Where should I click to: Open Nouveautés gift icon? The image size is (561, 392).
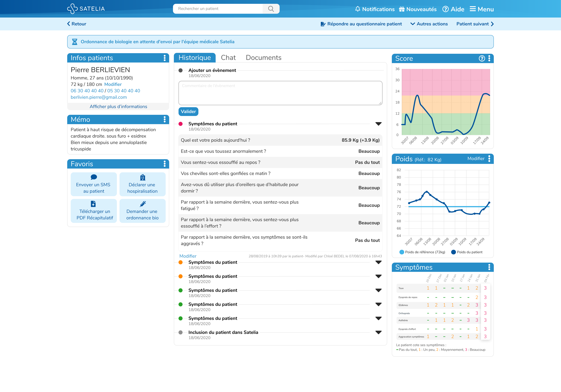402,9
